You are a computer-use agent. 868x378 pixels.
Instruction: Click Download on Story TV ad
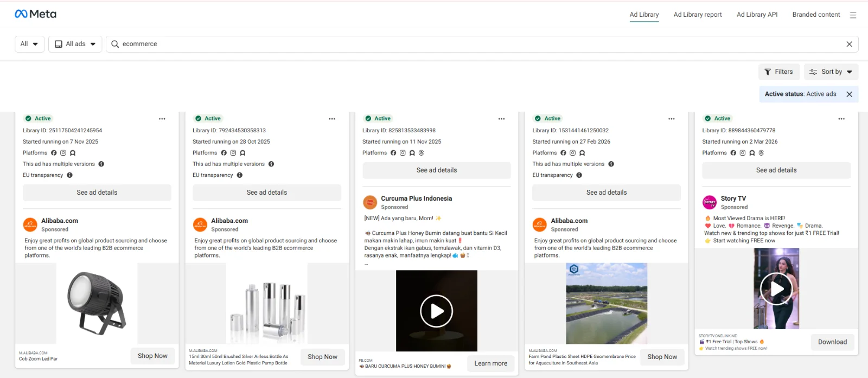click(x=833, y=342)
